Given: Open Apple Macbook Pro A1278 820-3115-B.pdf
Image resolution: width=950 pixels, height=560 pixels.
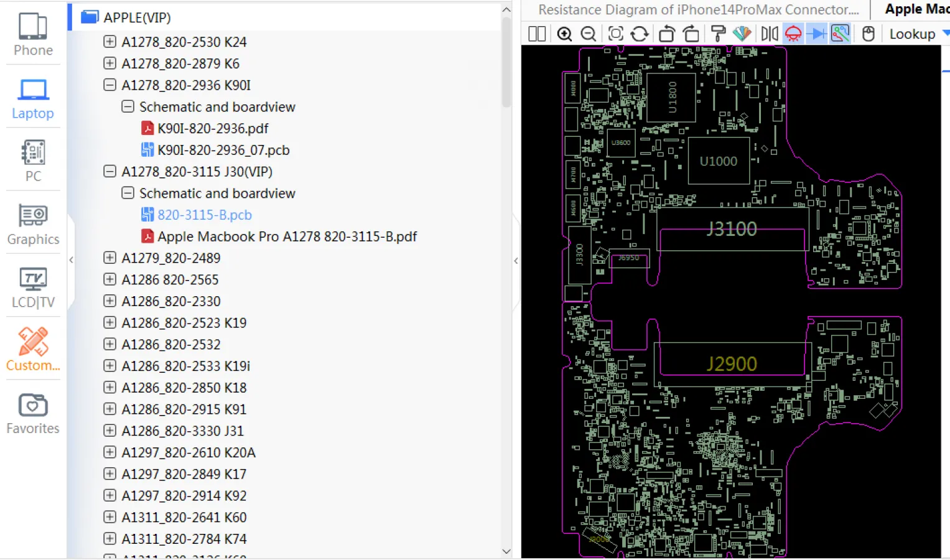Looking at the screenshot, I should pyautogui.click(x=279, y=236).
